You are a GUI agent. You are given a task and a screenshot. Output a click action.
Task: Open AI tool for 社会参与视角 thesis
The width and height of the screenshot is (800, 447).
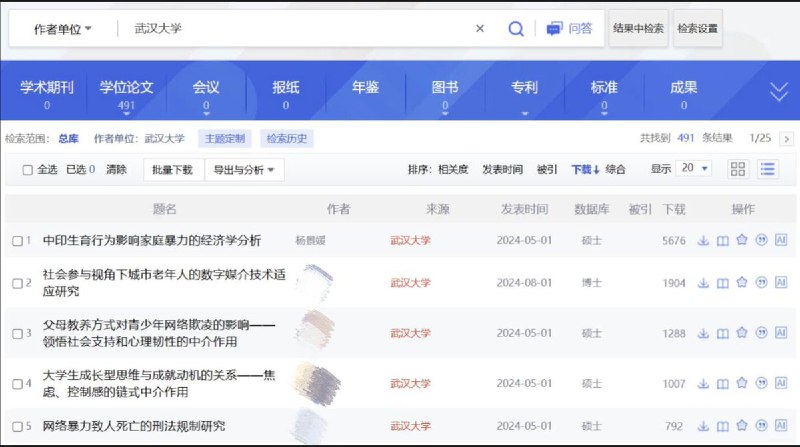[x=781, y=282]
